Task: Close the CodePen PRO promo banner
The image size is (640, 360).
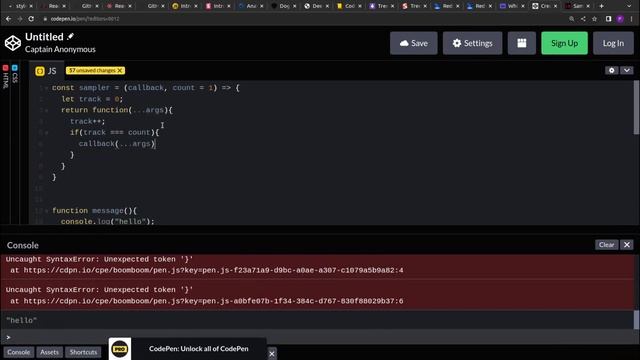Action: pyautogui.click(x=271, y=353)
